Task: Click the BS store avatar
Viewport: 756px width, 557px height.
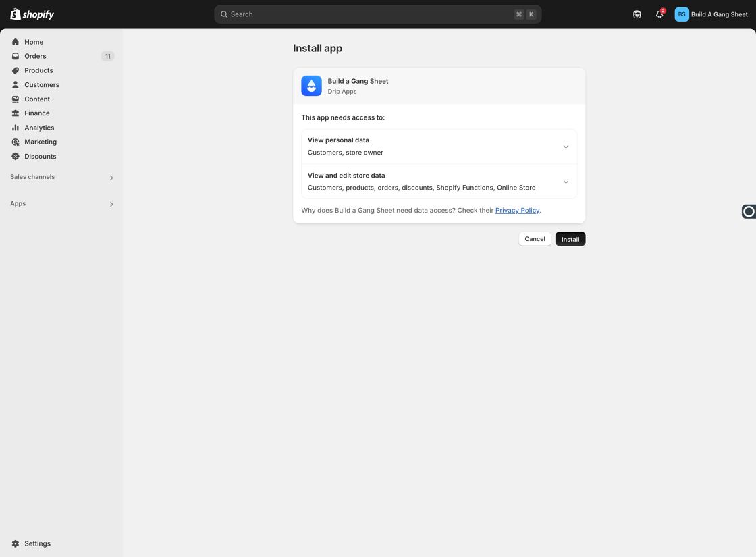Action: pos(682,14)
